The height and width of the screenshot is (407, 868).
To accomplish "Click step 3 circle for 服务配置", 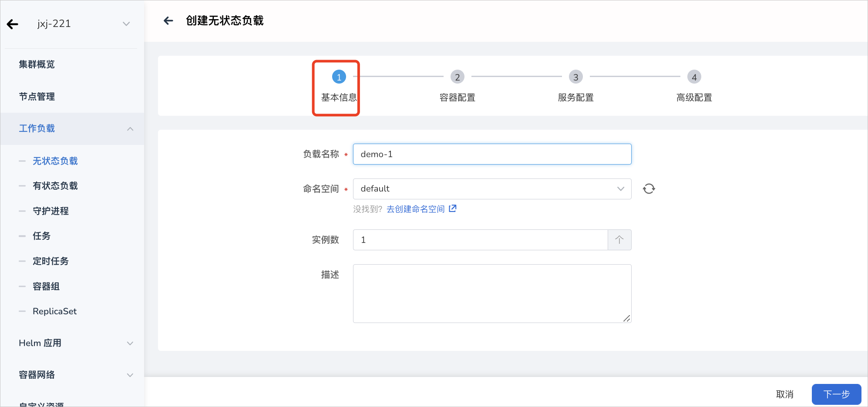I will (576, 77).
